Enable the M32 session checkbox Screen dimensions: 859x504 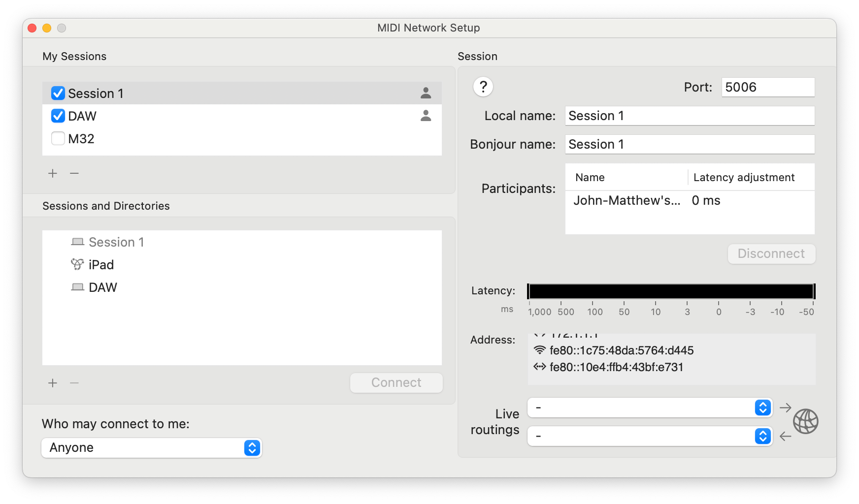click(58, 138)
